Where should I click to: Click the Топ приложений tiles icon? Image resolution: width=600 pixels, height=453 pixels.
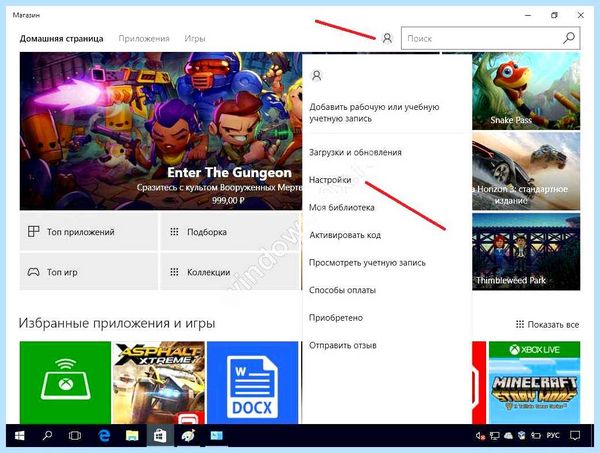33,231
